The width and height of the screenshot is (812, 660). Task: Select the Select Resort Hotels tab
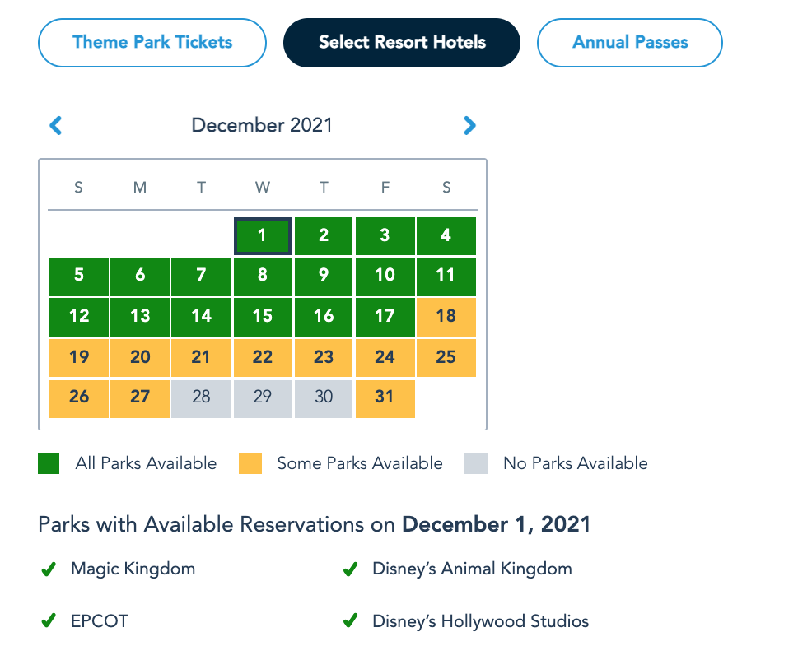(402, 43)
